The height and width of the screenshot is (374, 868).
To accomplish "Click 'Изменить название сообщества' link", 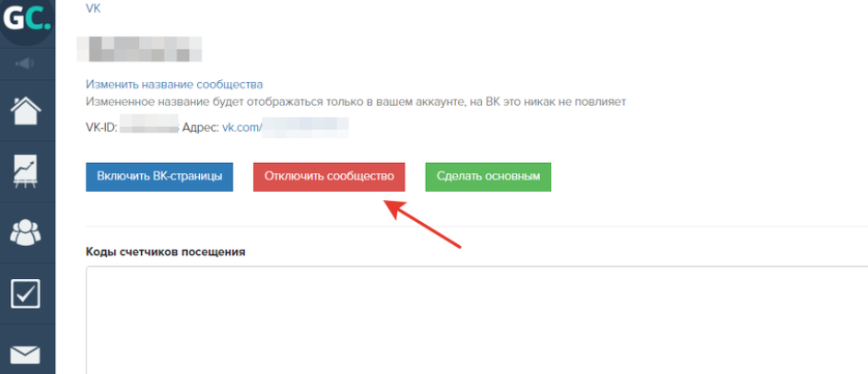I will click(174, 85).
